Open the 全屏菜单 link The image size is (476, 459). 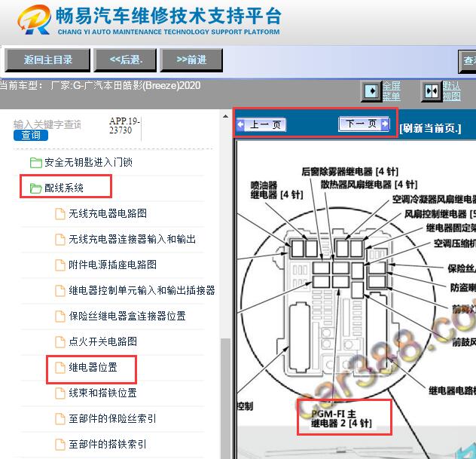[x=392, y=91]
